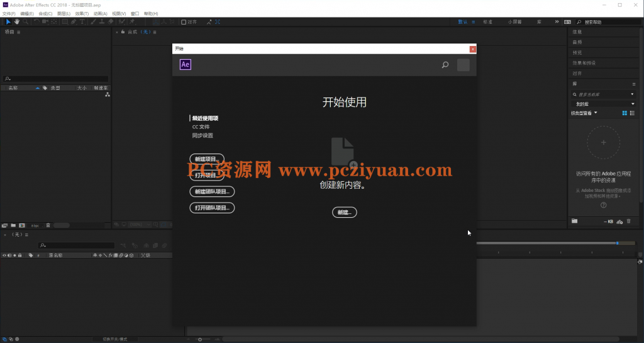Toggle composition panel lock icon
Screen dimensions: 644x343
pyautogui.click(x=123, y=31)
